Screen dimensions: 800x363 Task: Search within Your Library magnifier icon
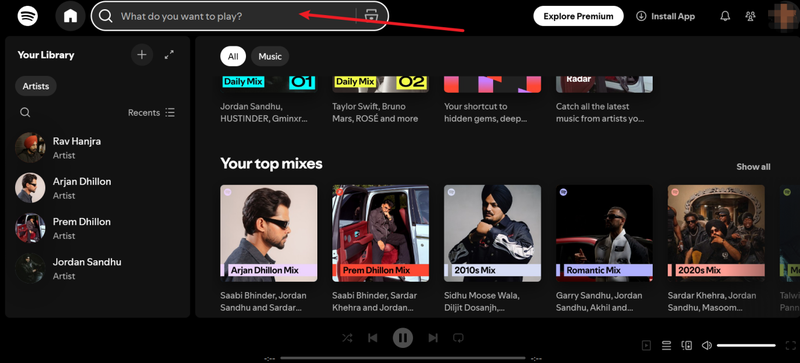pyautogui.click(x=25, y=112)
